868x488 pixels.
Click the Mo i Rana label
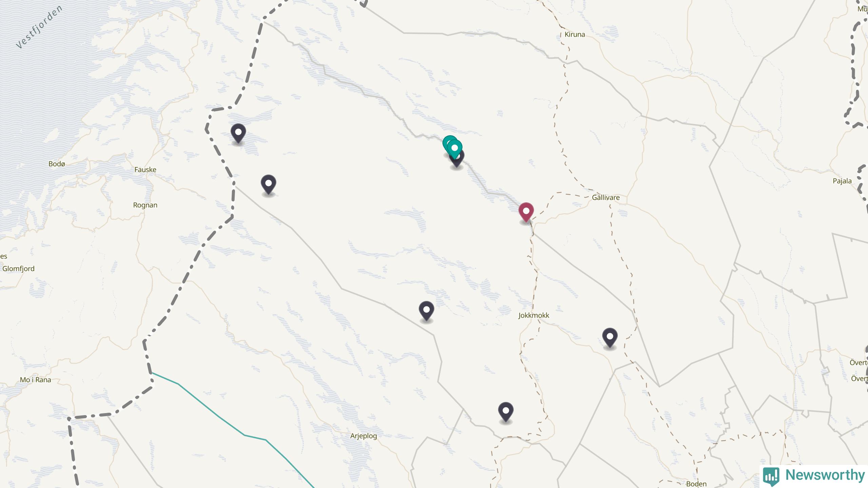[x=36, y=380]
